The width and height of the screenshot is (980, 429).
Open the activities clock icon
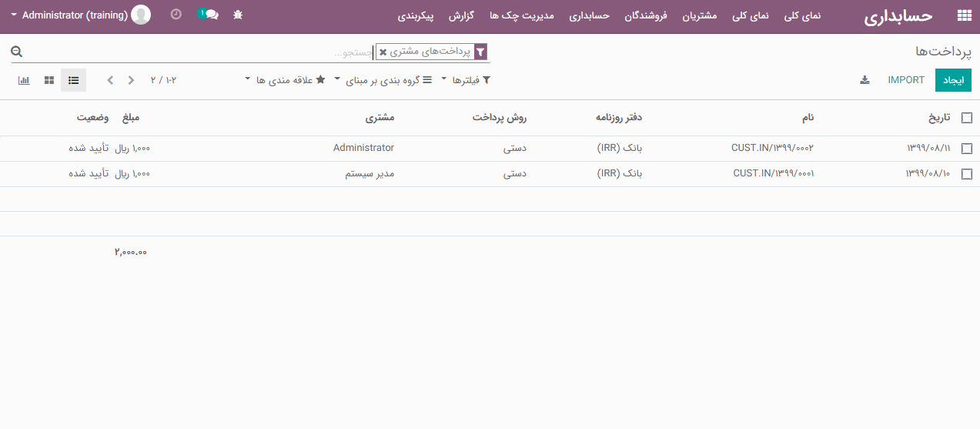coord(176,15)
